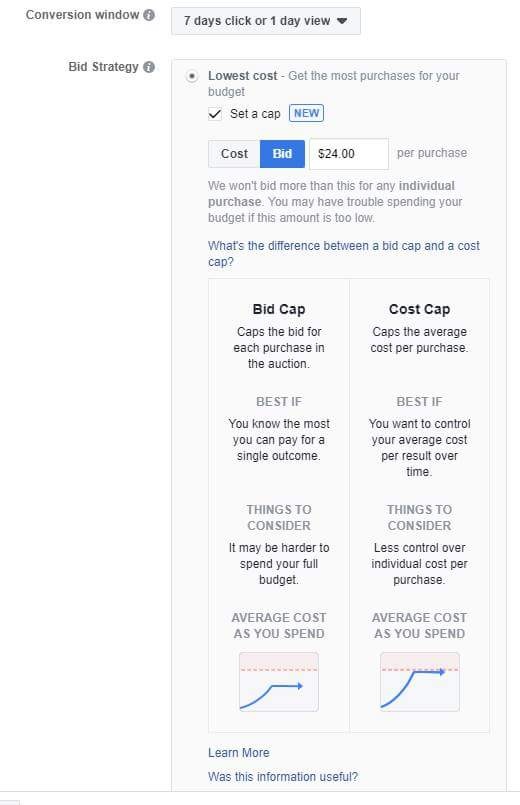This screenshot has width=520, height=805.
Task: Switch to the Cost cap tab
Action: pyautogui.click(x=234, y=154)
